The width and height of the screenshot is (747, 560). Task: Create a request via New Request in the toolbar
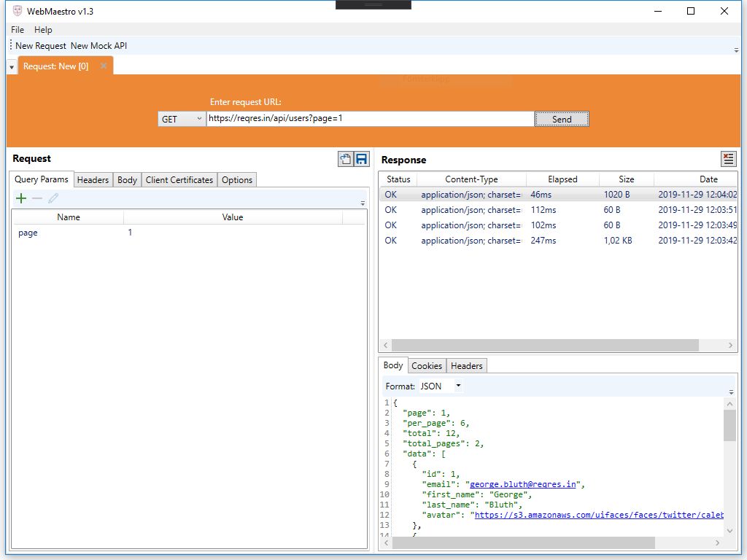40,45
